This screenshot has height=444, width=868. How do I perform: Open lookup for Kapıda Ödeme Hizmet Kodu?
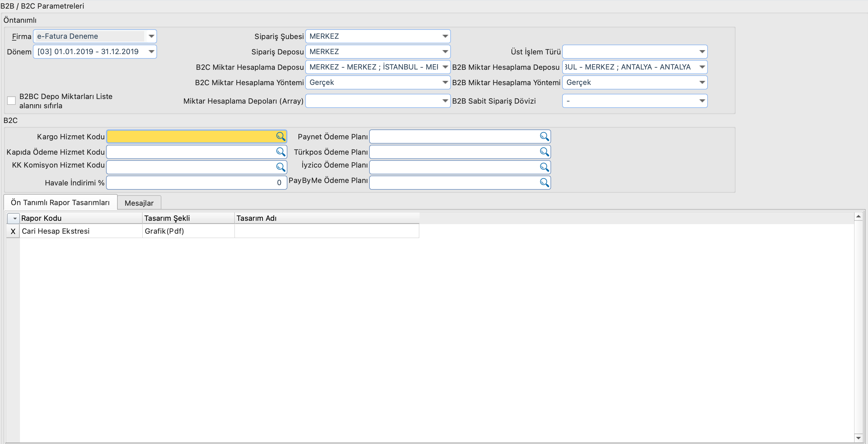click(280, 152)
